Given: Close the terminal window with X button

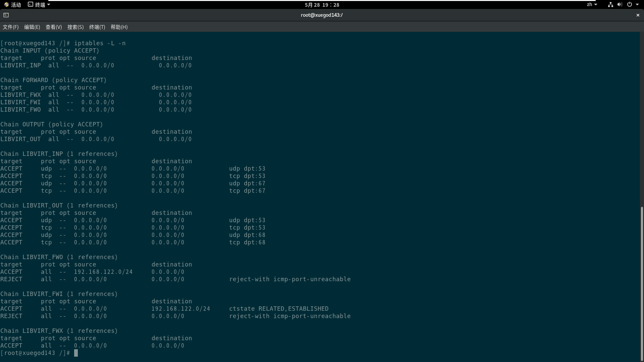Looking at the screenshot, I should [638, 15].
